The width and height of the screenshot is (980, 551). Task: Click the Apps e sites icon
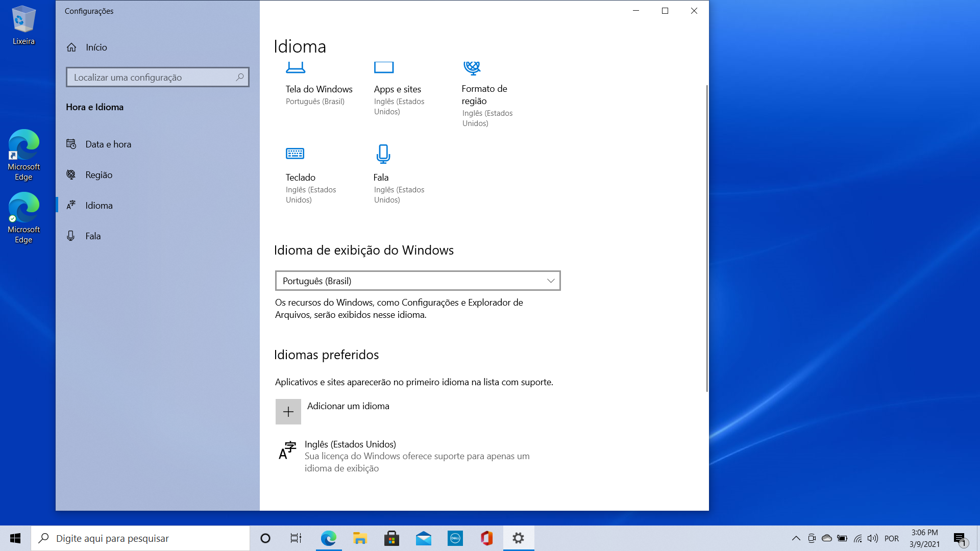(x=384, y=68)
